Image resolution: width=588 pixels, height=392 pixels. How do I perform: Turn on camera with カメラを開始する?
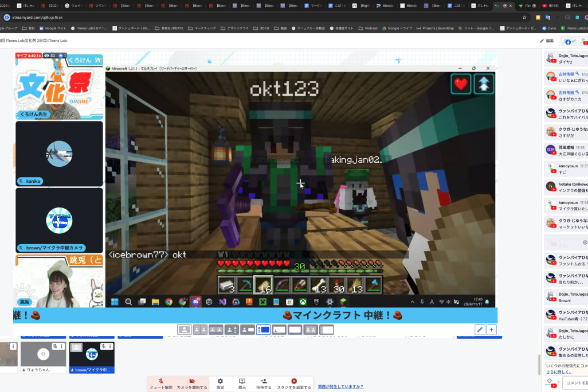point(191,383)
